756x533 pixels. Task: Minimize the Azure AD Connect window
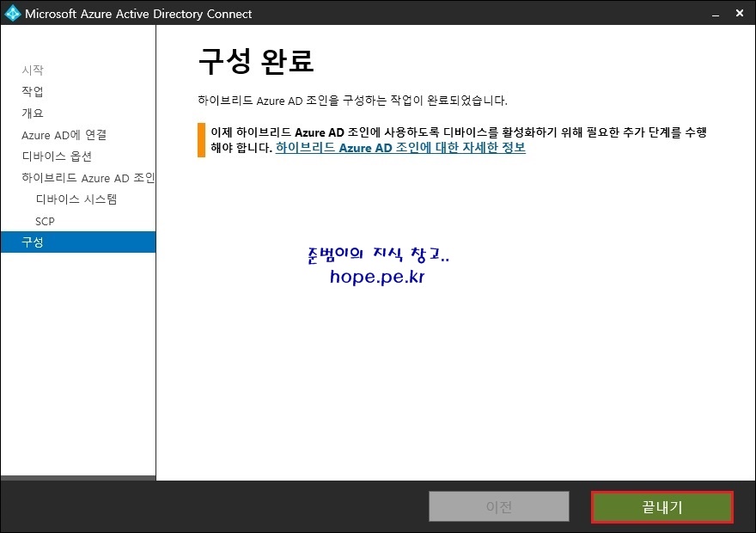716,14
